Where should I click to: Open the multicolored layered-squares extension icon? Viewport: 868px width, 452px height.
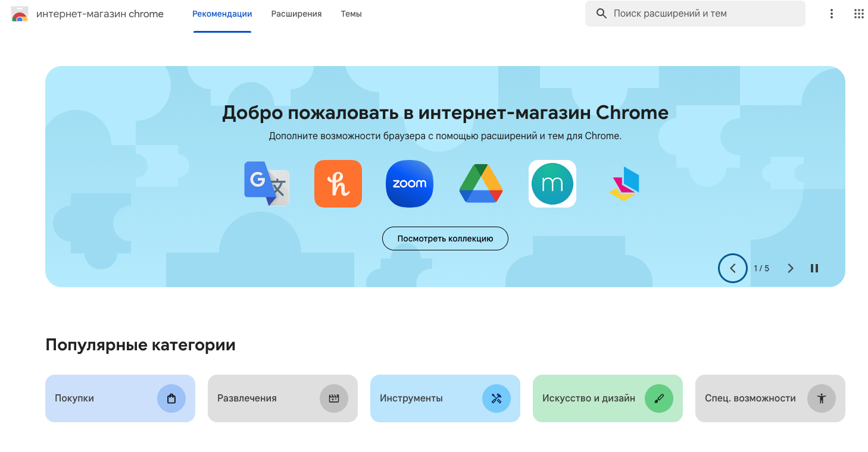point(624,184)
